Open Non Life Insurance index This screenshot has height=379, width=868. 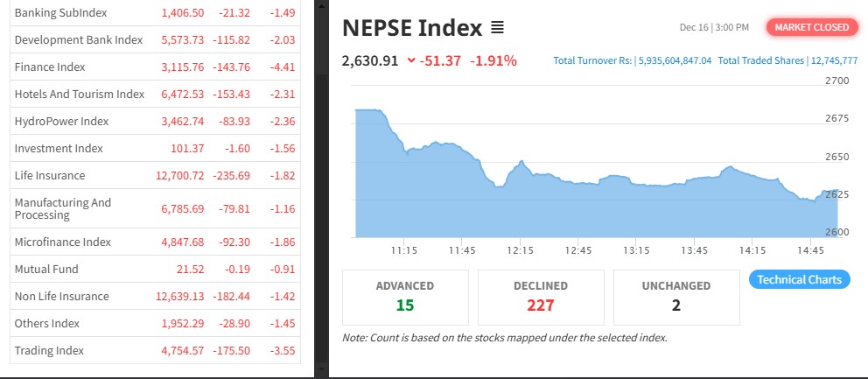click(61, 296)
